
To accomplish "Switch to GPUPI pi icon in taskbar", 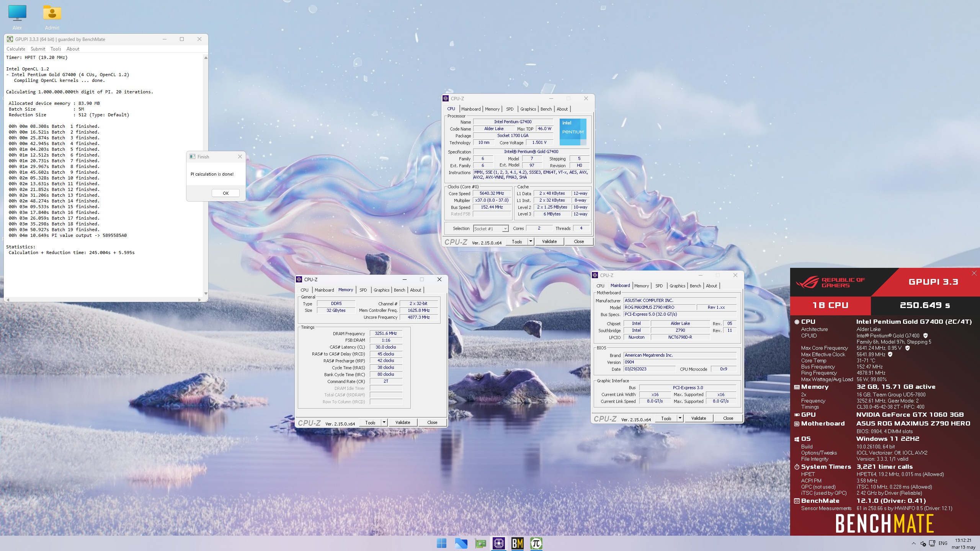I will coord(536,543).
